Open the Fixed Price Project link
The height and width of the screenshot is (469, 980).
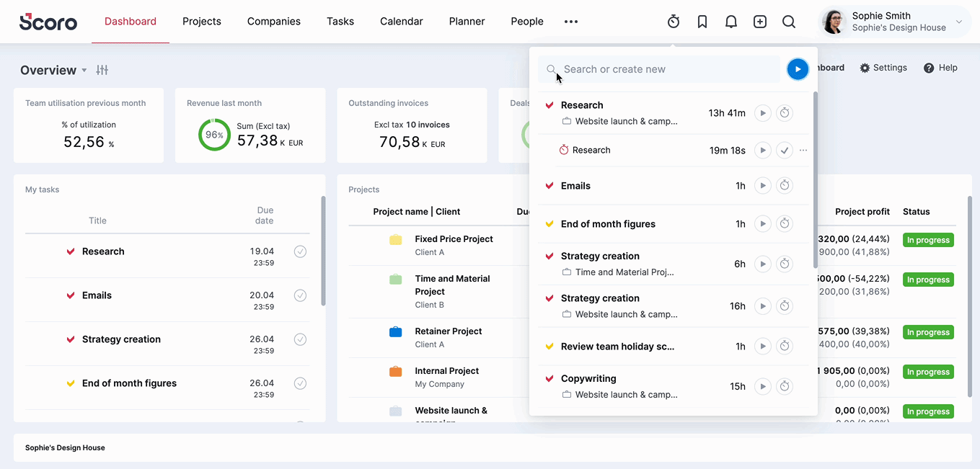(x=454, y=239)
